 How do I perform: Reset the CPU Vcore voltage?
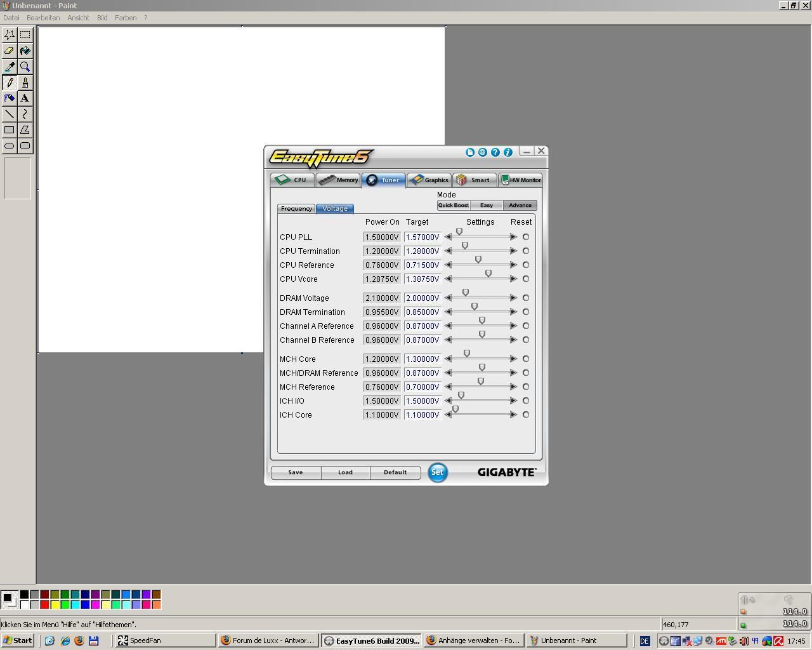pyautogui.click(x=526, y=279)
